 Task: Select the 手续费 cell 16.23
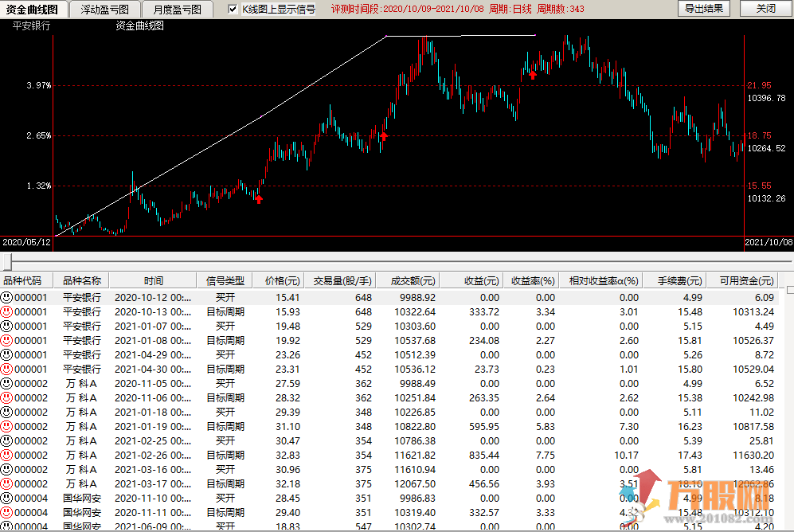pos(690,427)
